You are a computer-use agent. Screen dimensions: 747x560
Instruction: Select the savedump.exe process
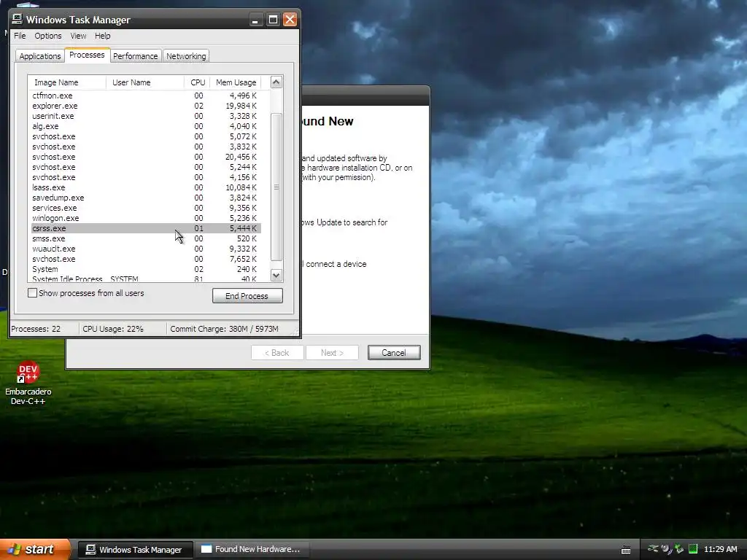point(146,198)
